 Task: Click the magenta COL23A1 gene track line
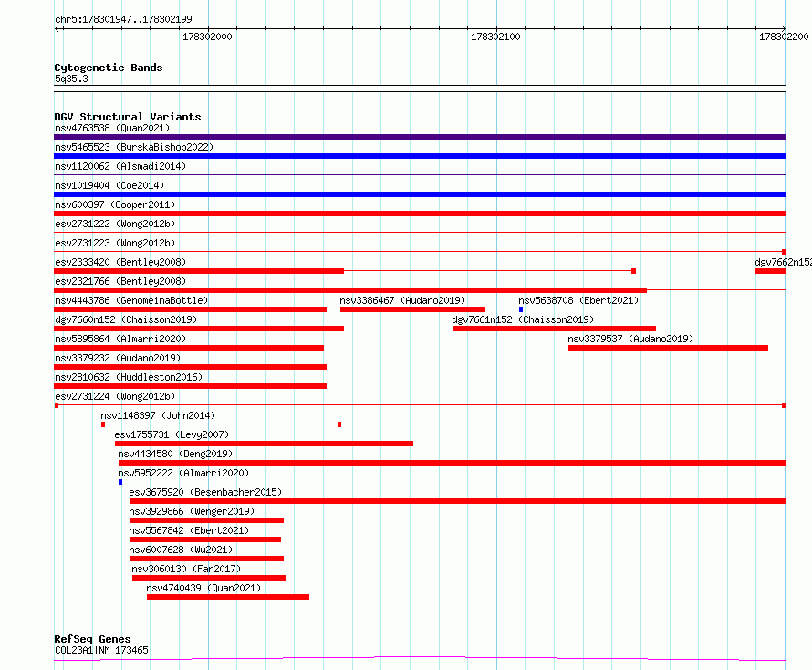point(420,659)
